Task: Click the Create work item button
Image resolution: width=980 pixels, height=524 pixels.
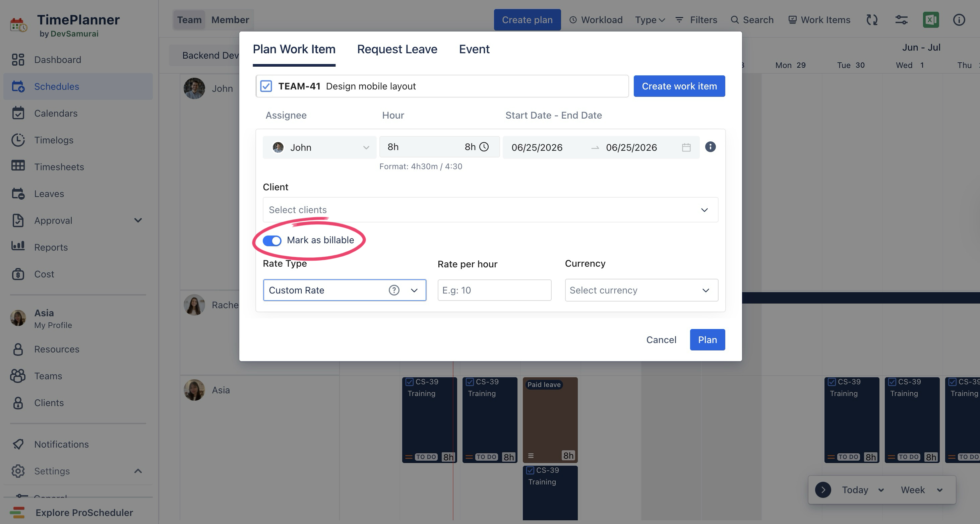Action: (679, 86)
